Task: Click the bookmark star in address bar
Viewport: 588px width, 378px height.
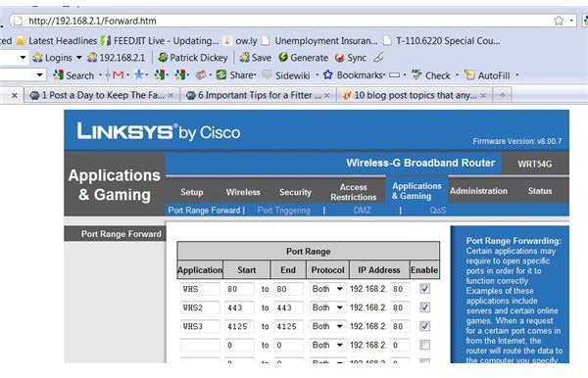Action: point(559,21)
